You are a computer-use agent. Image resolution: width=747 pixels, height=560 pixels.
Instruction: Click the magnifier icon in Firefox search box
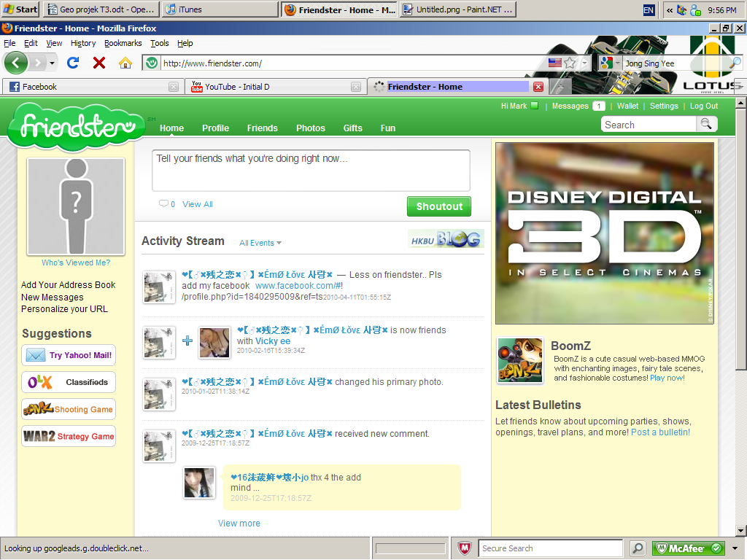[x=735, y=63]
